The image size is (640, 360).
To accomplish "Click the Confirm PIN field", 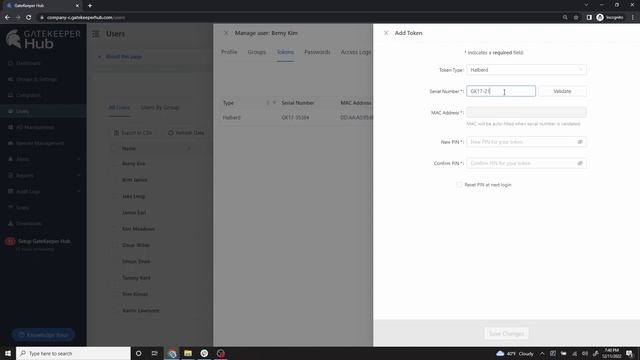I will 521,163.
